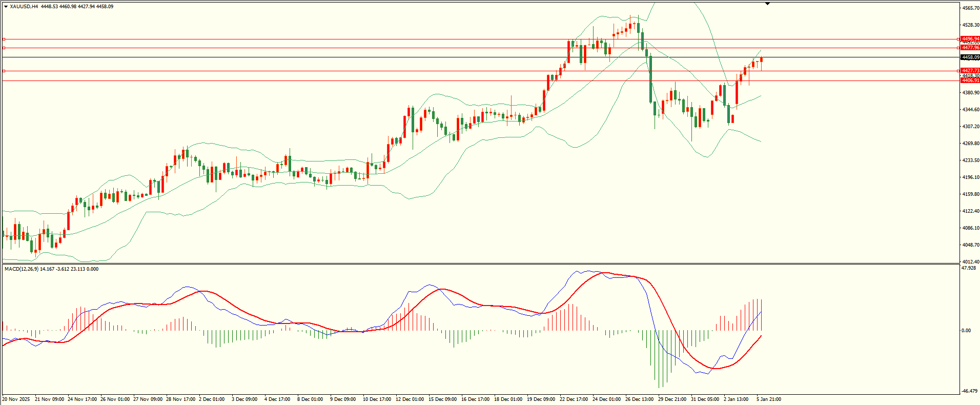Click the red 4406.91 price tag
Viewport: 980px width, 405px height.
[x=970, y=80]
